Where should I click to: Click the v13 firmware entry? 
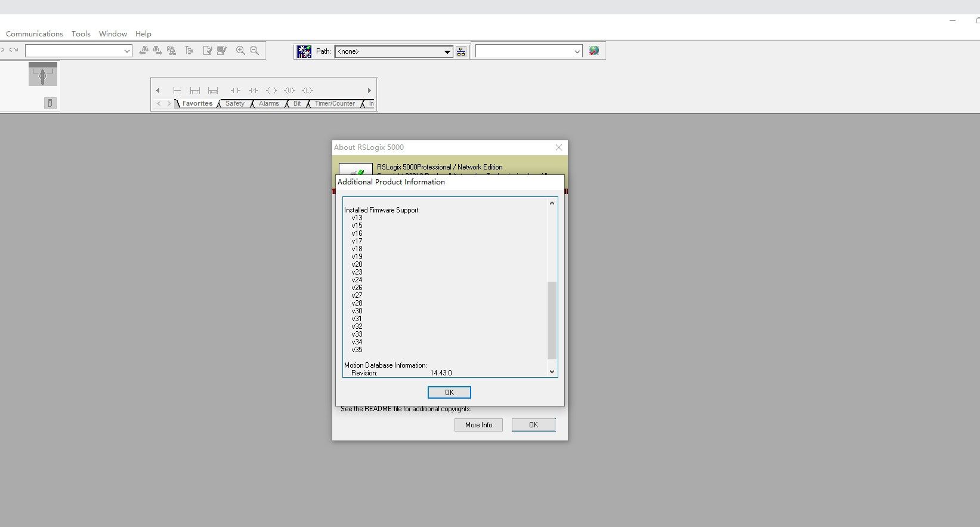(357, 218)
